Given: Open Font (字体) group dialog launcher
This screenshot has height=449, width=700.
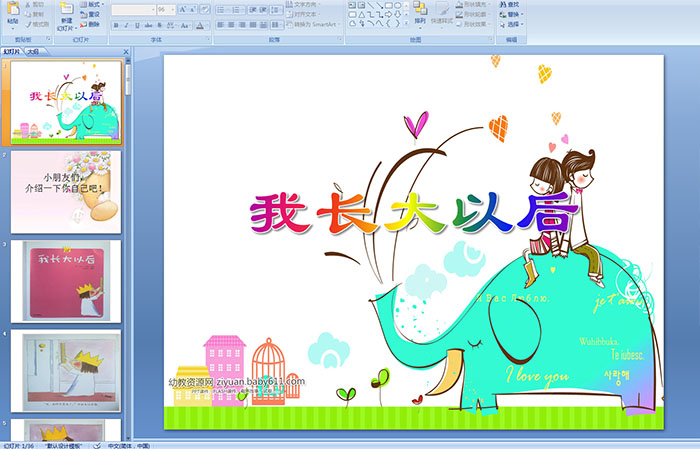Looking at the screenshot, I should 208,40.
